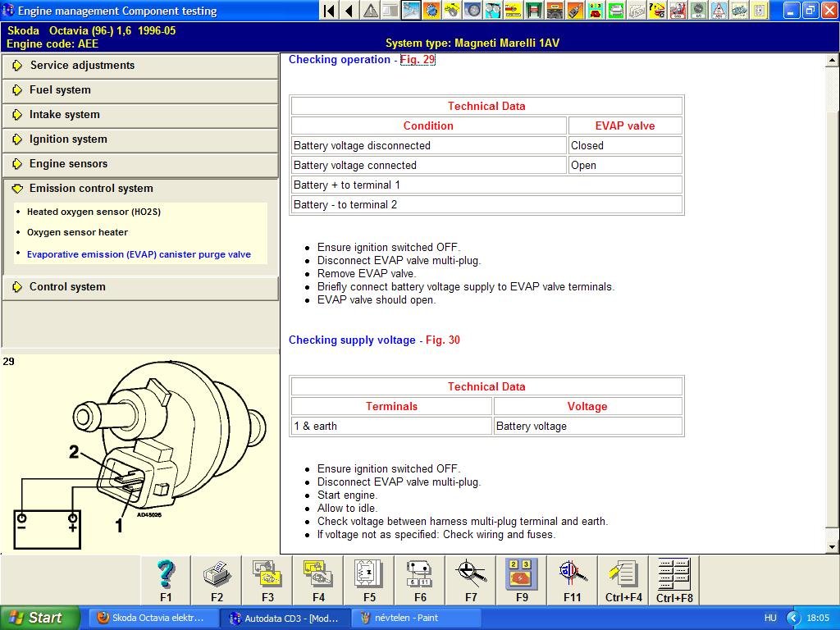Click the F3 yellow component images icon
840x630 pixels.
[268, 580]
